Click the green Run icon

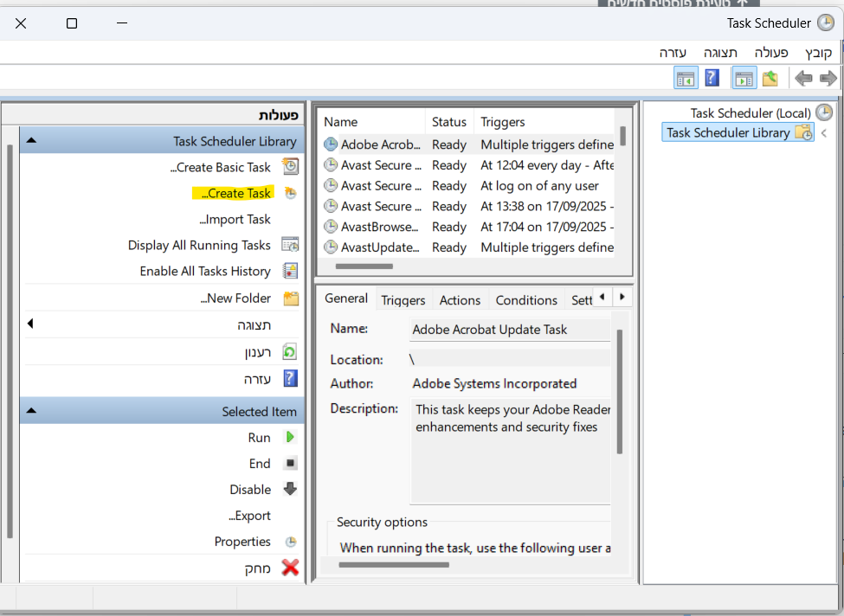coord(291,438)
